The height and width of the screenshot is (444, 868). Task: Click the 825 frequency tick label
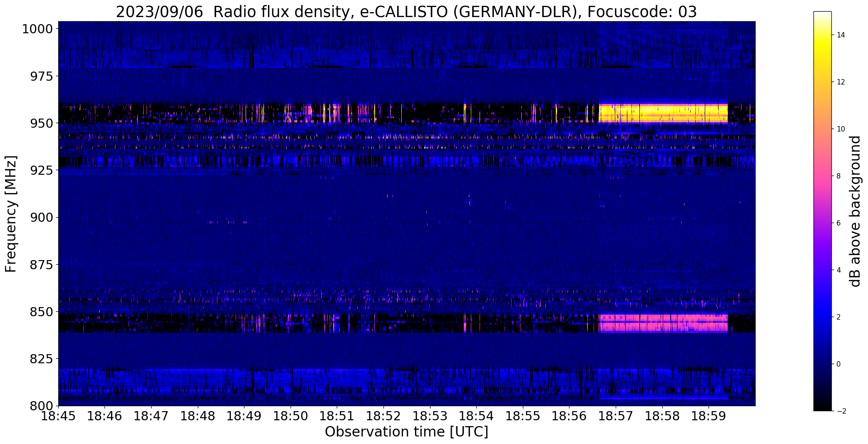pyautogui.click(x=41, y=359)
